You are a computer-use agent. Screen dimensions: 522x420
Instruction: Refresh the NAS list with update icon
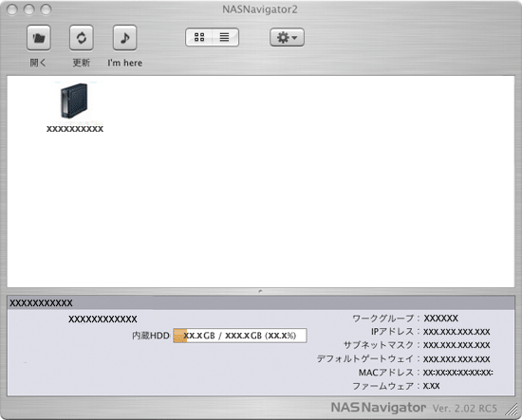click(x=82, y=38)
